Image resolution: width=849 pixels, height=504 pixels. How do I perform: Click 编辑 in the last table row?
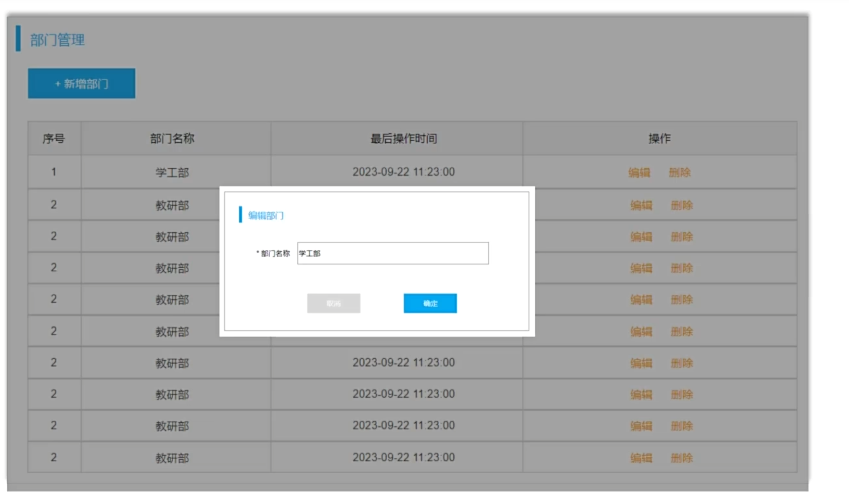[641, 458]
